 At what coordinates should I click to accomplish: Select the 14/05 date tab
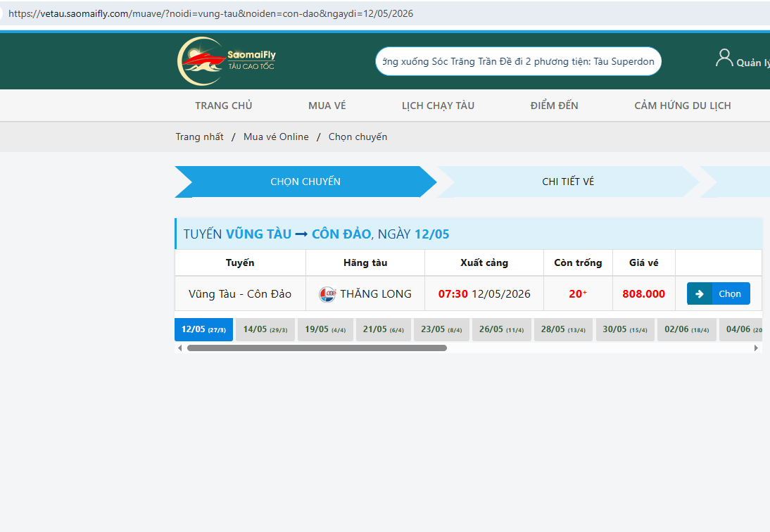point(265,329)
